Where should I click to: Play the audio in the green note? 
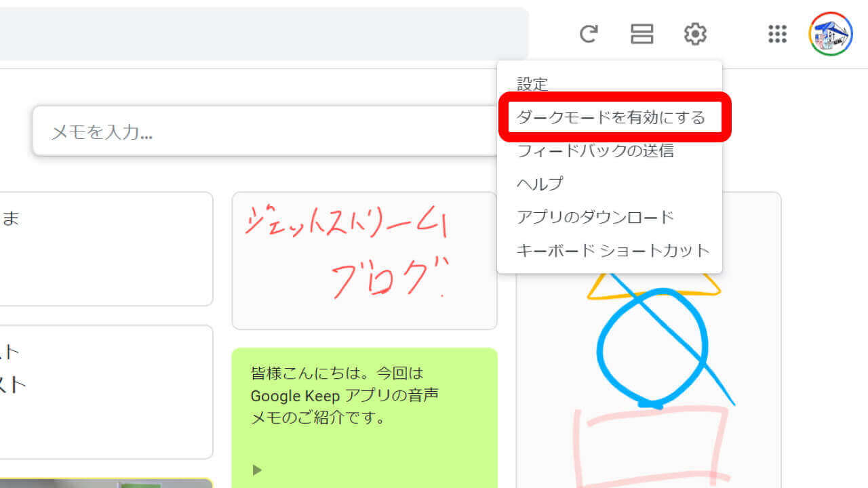point(257,470)
